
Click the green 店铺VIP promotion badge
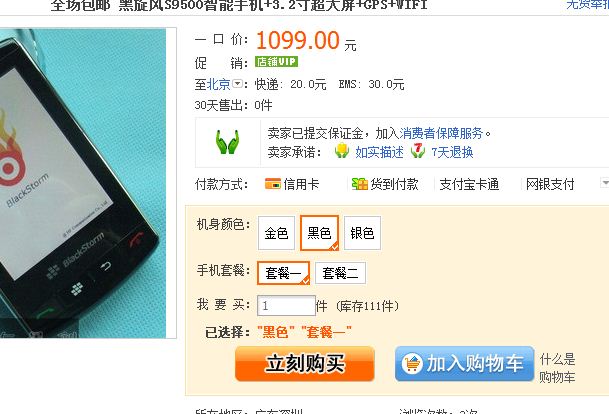click(x=276, y=62)
